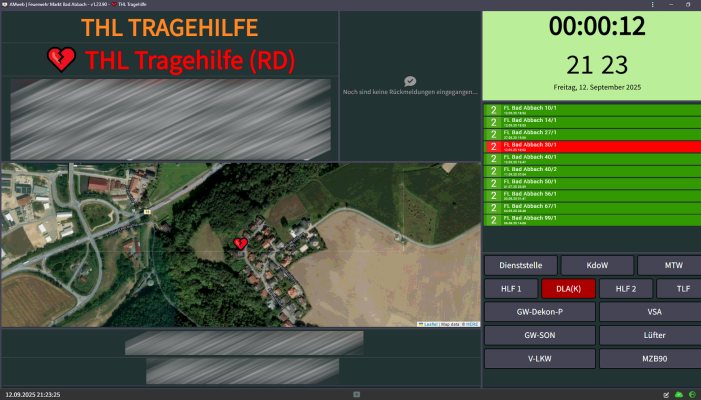Click the Dienststelle button
701x400 pixels.
coord(519,265)
